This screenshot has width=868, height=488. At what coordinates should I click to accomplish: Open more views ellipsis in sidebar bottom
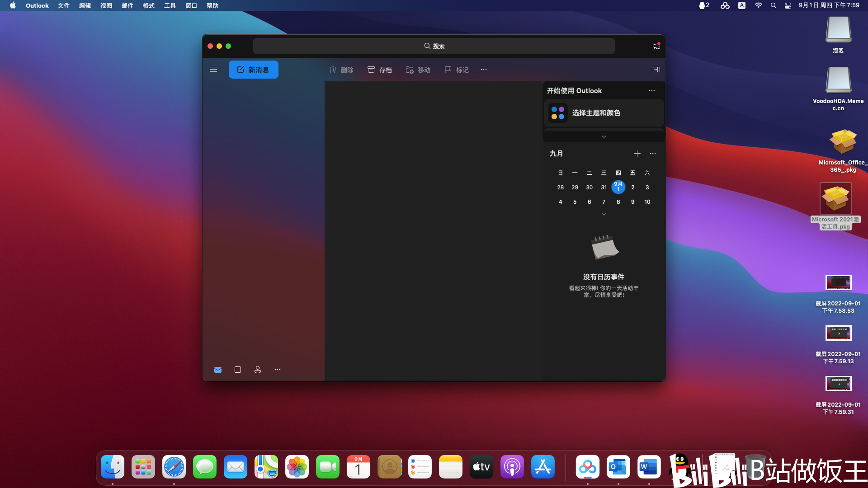coord(278,370)
